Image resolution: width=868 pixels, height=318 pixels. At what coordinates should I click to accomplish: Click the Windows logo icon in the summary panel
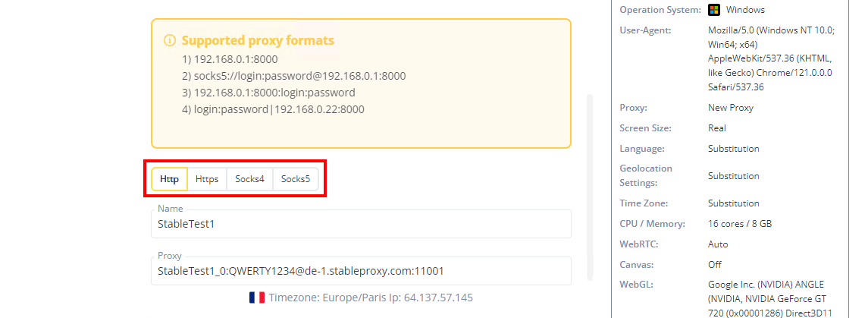[714, 10]
